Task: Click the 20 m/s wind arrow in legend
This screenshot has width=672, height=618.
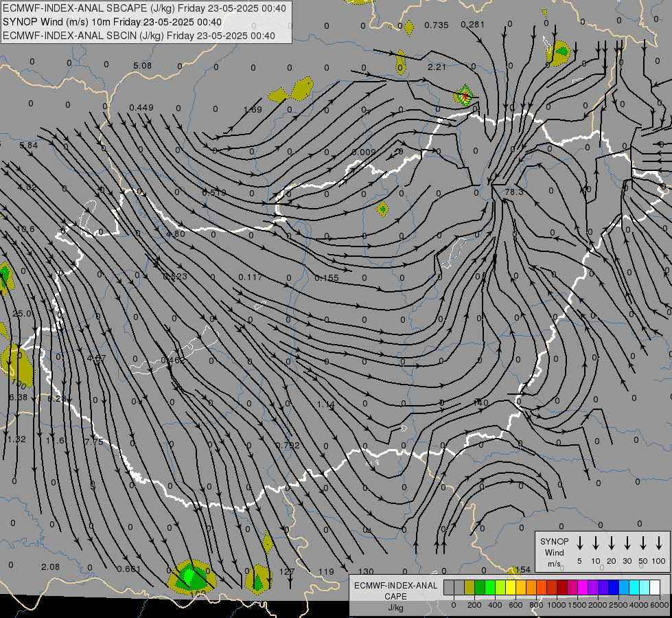Action: (x=612, y=543)
